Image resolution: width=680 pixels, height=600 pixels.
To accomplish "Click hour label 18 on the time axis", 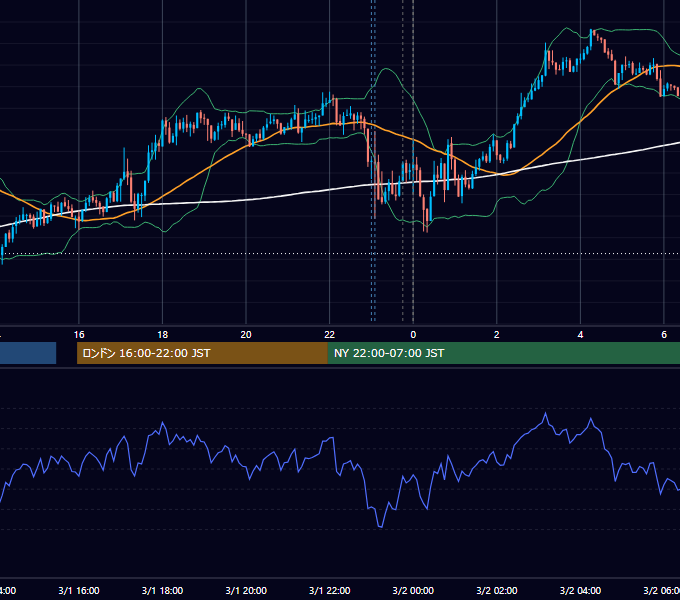I will coord(163,335).
